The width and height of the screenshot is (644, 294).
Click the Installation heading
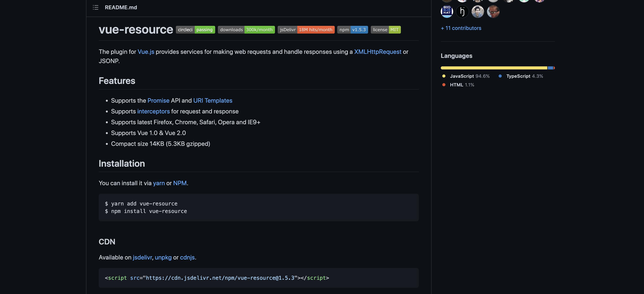(x=122, y=163)
